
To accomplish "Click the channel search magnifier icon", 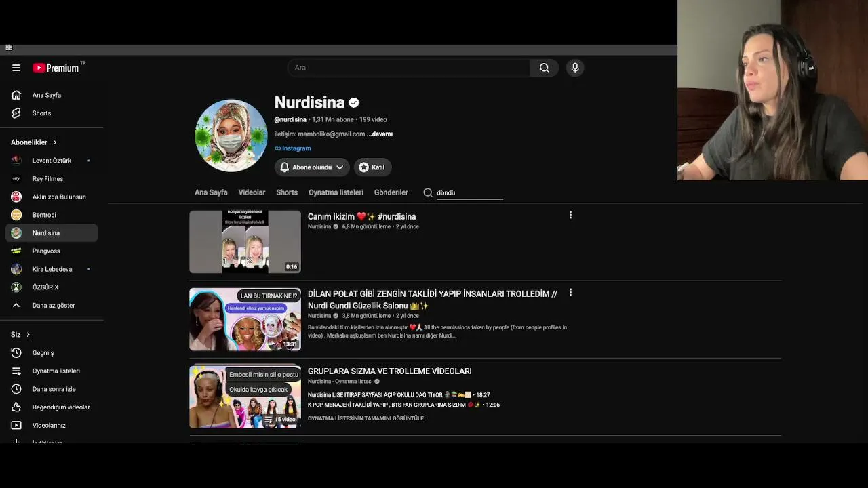I will click(428, 192).
